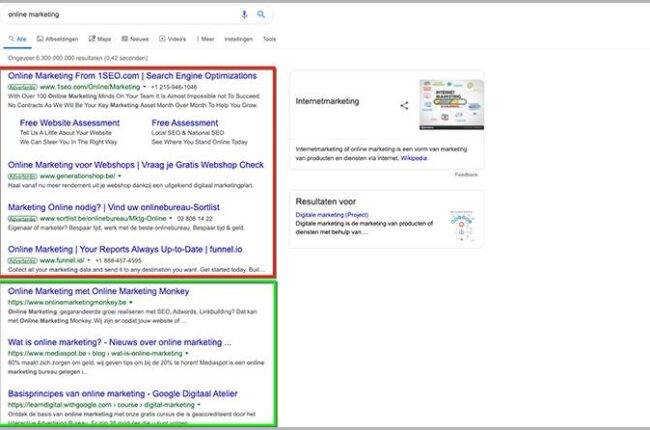650x430 pixels.
Task: Share the Internetmarketing knowledge panel
Action: (x=403, y=105)
